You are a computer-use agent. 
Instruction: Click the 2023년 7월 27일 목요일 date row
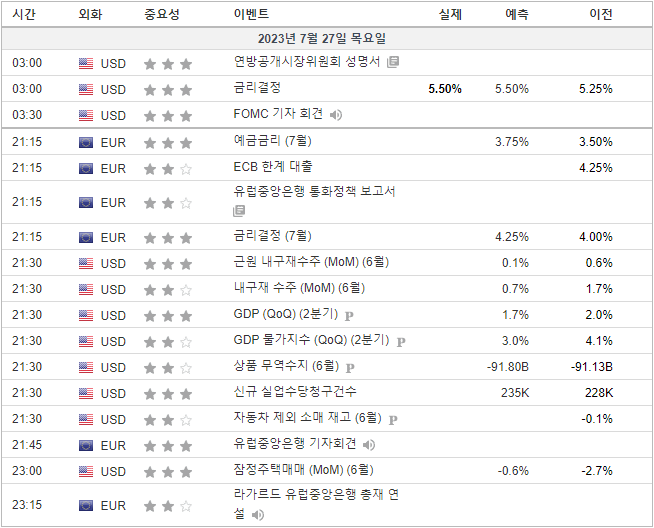326,38
